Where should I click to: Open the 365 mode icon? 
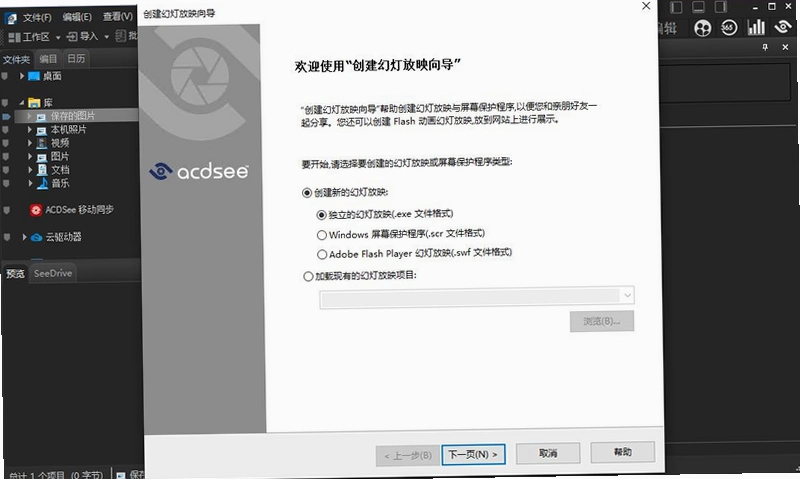729,27
